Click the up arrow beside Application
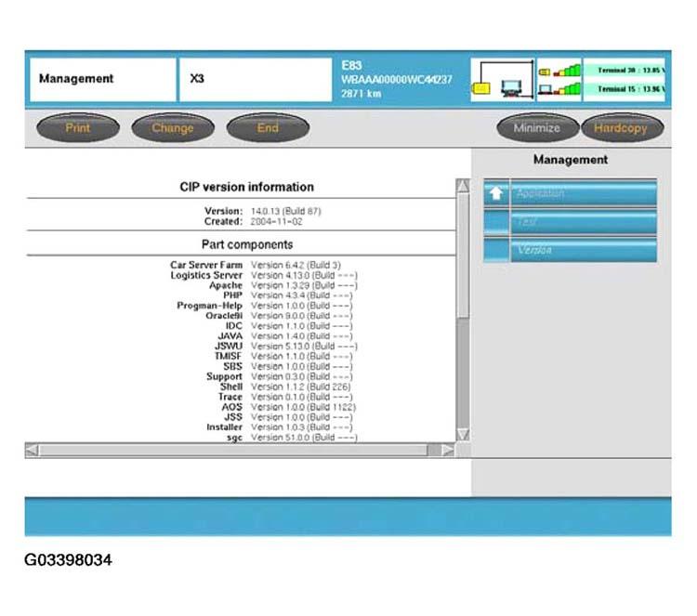 [x=495, y=193]
